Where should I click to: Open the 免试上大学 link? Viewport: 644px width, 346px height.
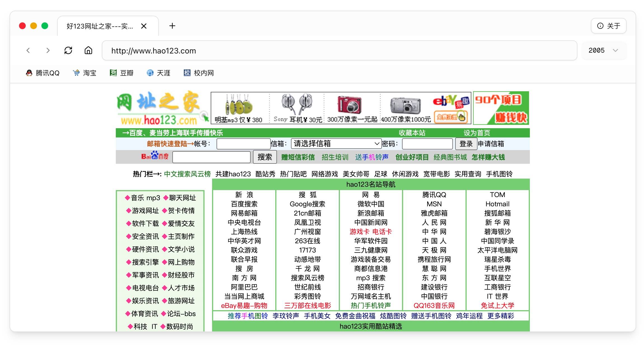point(497,305)
